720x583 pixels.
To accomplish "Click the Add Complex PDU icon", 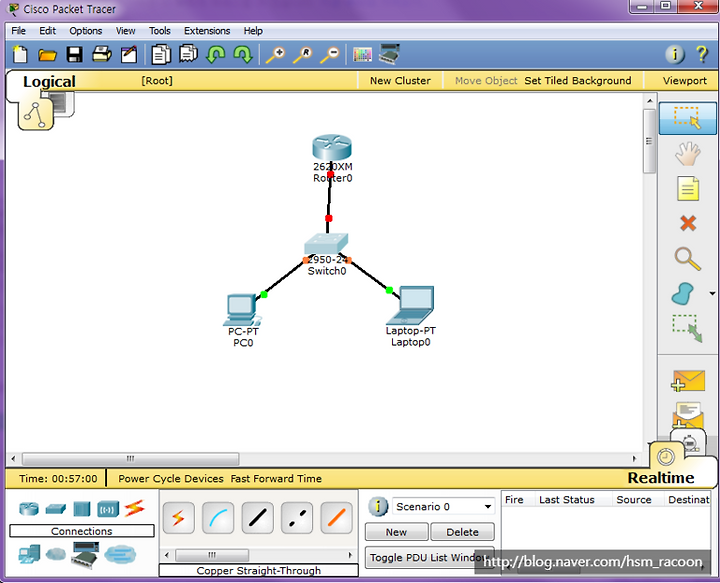I will coord(688,415).
